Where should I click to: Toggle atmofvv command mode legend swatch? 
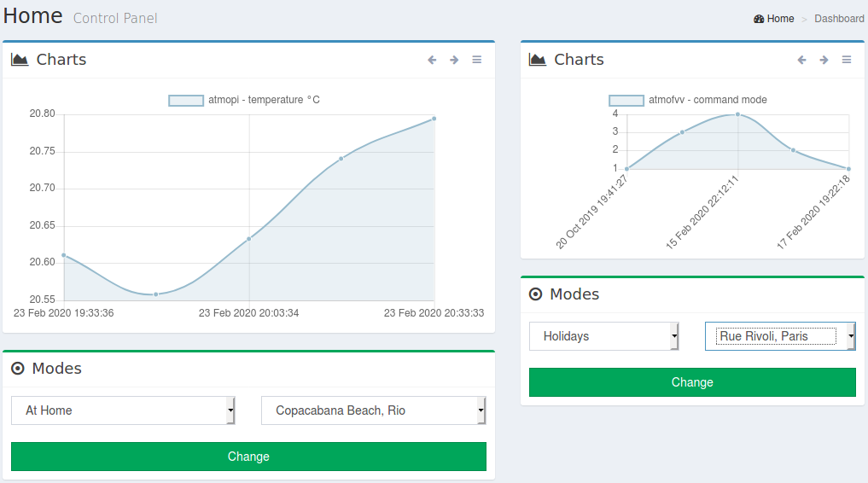click(x=626, y=100)
